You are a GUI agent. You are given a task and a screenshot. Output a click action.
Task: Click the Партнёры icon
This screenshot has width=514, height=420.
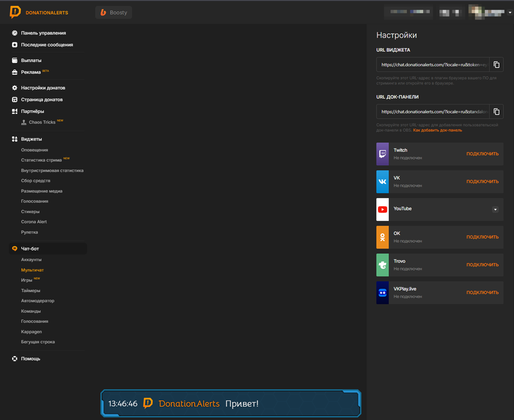click(x=15, y=111)
